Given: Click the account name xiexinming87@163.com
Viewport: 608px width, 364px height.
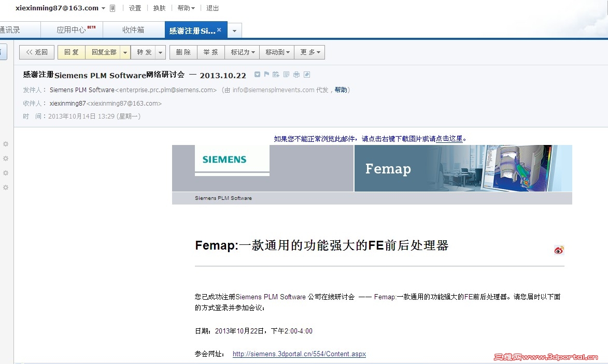Looking at the screenshot, I should [57, 8].
